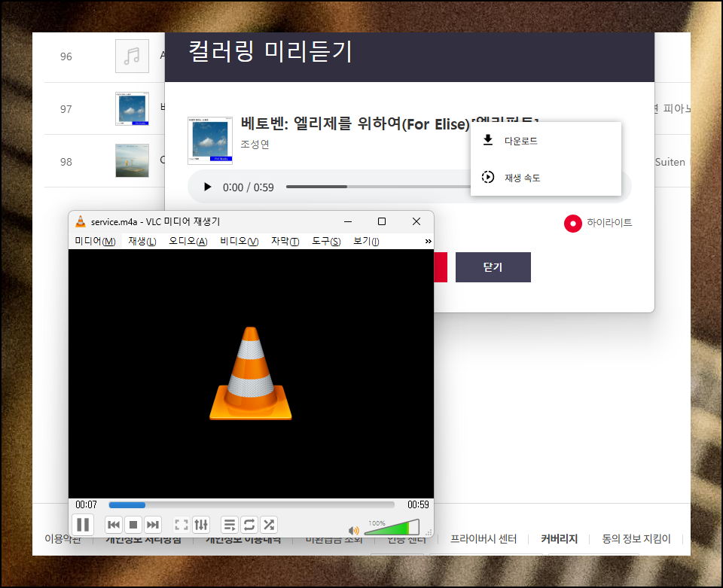The width and height of the screenshot is (723, 588).
Task: Toggle shuffle random playback in VLC
Action: click(269, 525)
